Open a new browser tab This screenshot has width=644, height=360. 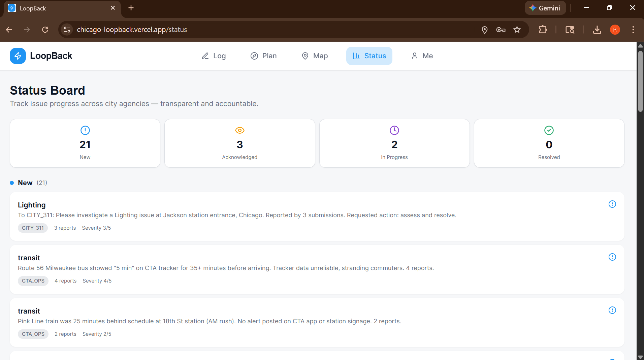click(x=131, y=8)
